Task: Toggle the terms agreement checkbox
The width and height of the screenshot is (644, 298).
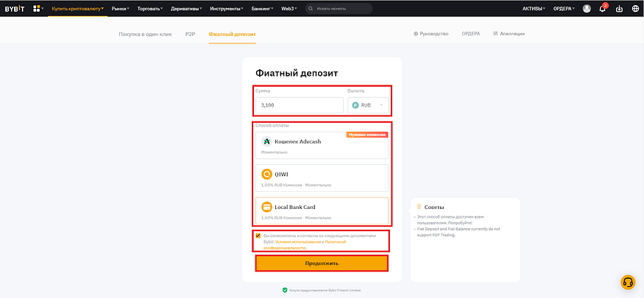Action: [x=258, y=235]
